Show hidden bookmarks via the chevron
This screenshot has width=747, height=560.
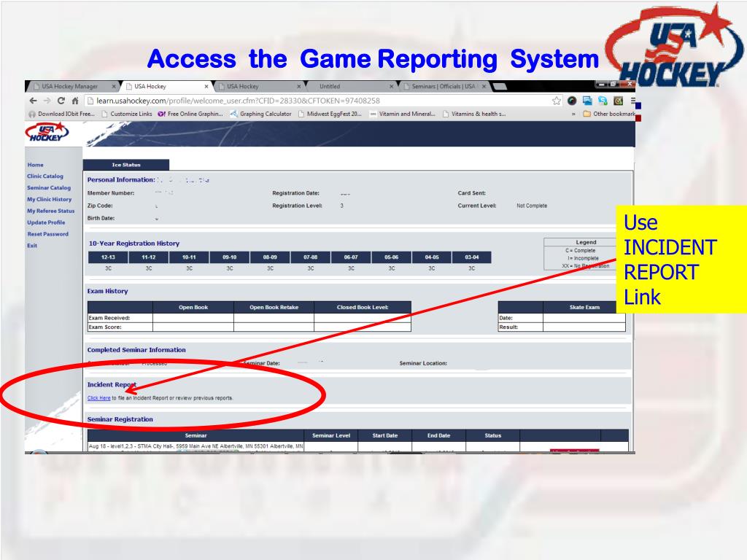(x=573, y=114)
